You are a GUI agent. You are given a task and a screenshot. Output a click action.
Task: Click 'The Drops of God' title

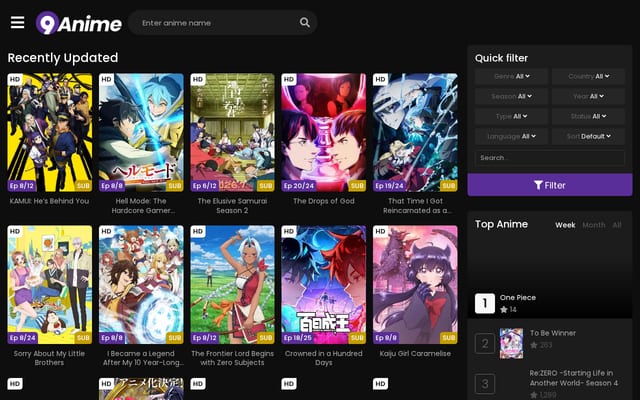click(x=324, y=201)
